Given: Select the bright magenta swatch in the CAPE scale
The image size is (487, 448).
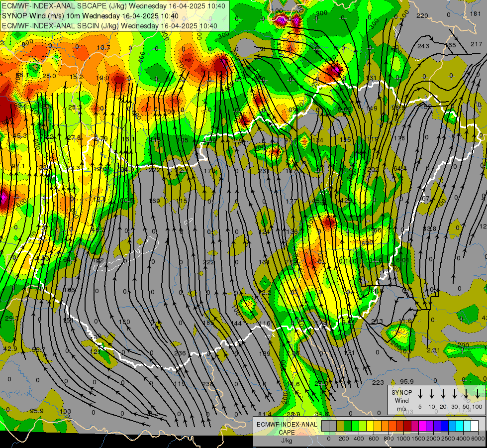Looking at the screenshot, I should click(x=422, y=426).
